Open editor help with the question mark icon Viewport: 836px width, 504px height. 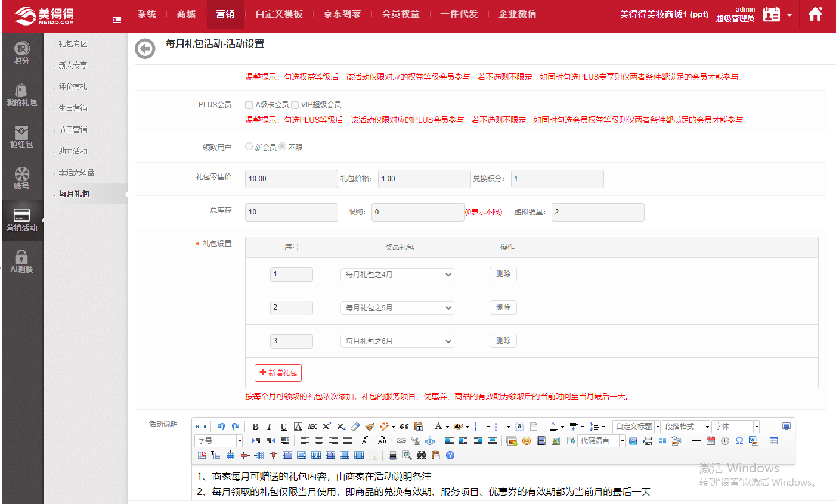[x=450, y=455]
